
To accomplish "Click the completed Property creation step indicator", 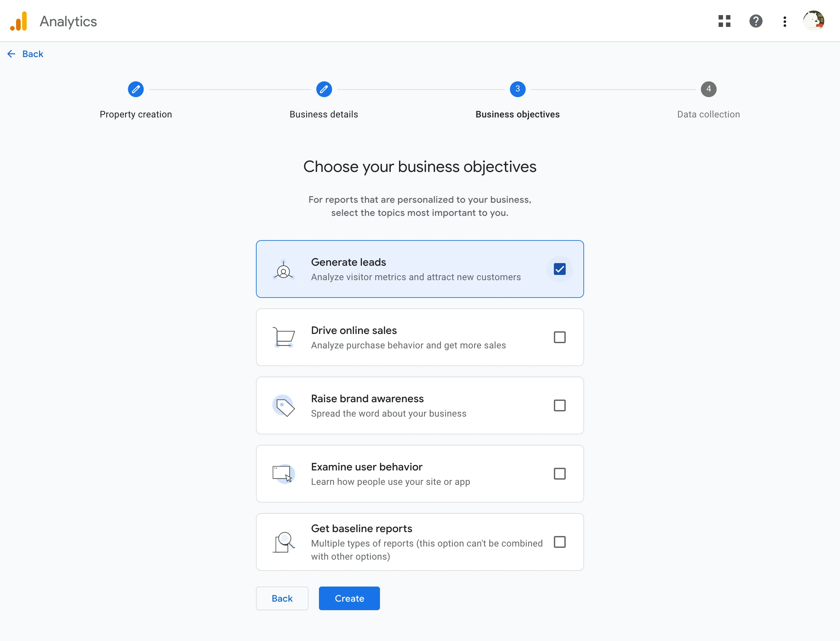I will click(136, 88).
